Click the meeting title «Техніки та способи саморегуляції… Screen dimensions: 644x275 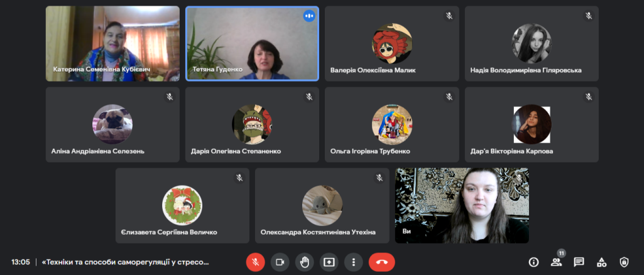click(125, 262)
